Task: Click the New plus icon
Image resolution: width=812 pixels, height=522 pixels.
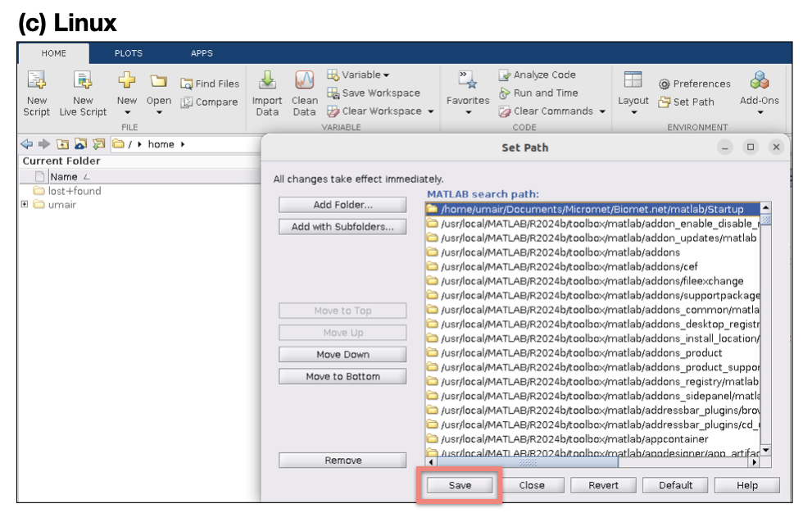Action: (127, 80)
